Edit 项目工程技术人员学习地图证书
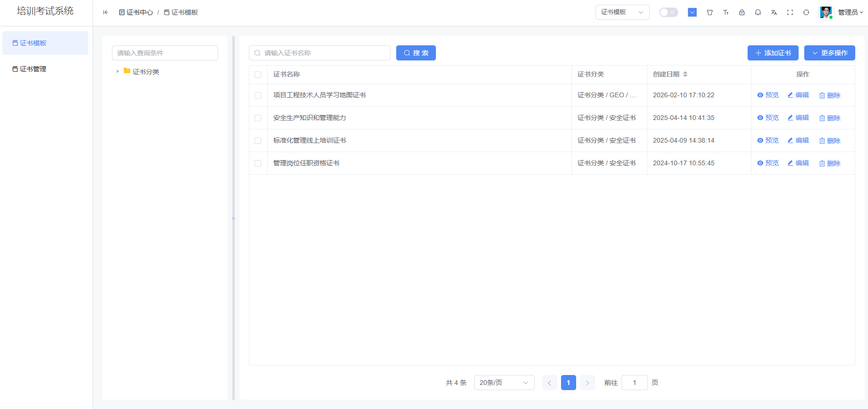The width and height of the screenshot is (868, 409). coord(798,95)
